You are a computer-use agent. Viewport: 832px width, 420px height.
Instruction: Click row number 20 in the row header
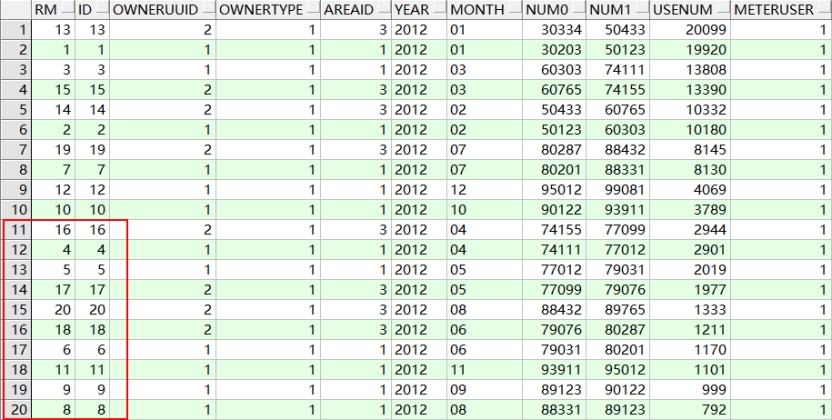coord(15,409)
